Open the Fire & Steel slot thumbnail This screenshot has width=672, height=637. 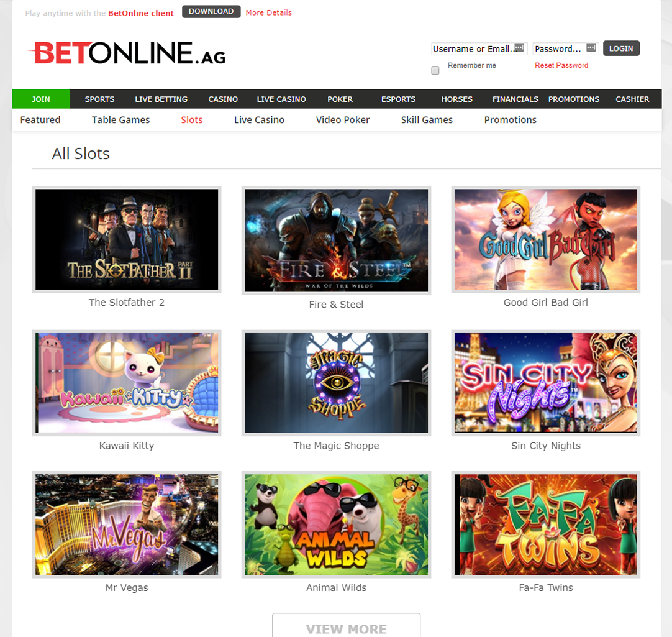pyautogui.click(x=336, y=241)
